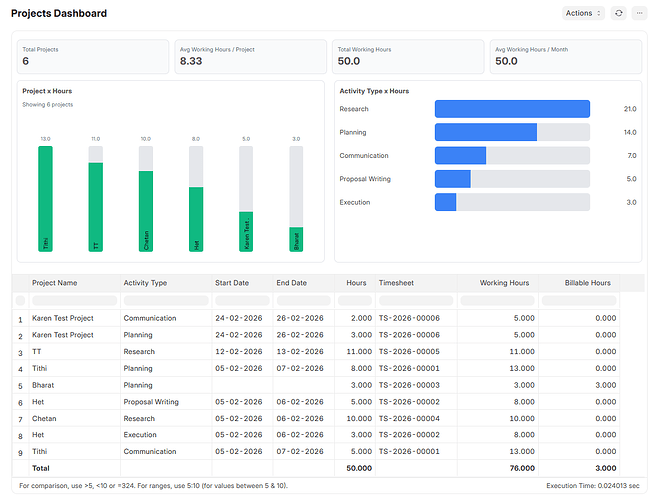
Task: Click the Tithi bar in Project chart
Action: point(45,198)
